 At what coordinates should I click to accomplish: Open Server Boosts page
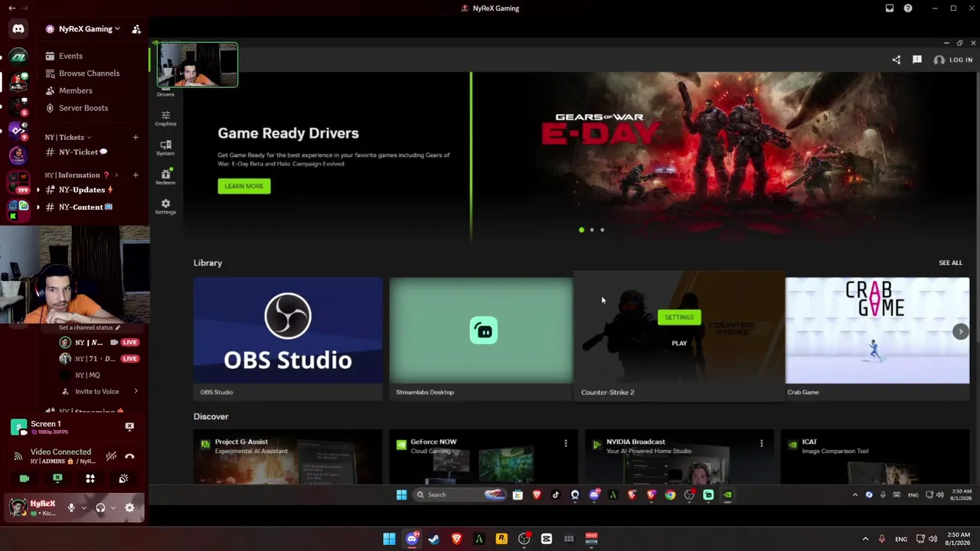click(x=83, y=108)
